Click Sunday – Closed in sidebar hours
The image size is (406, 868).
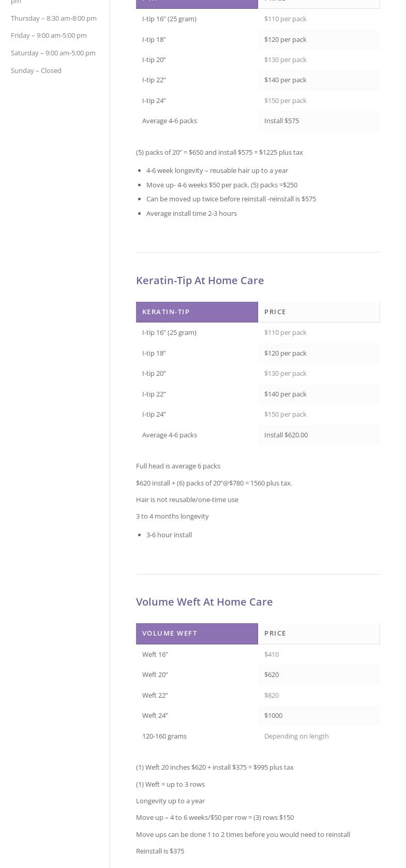[x=36, y=70]
